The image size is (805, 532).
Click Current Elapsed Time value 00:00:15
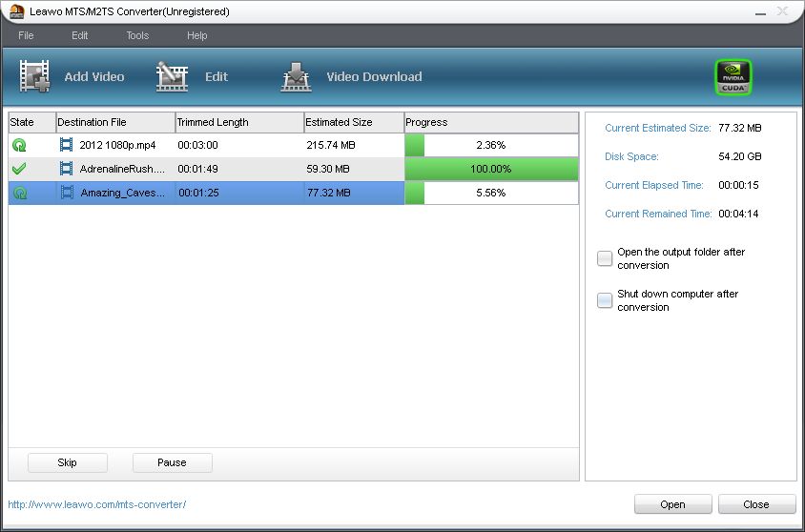tap(738, 185)
